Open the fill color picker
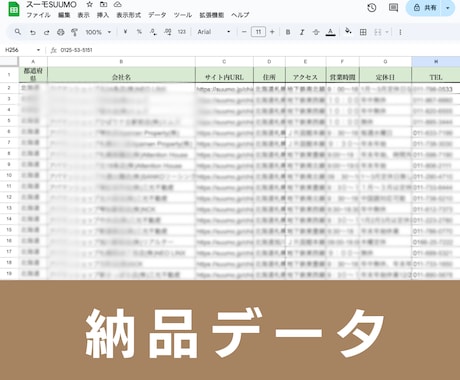The height and width of the screenshot is (380, 460). click(x=348, y=31)
